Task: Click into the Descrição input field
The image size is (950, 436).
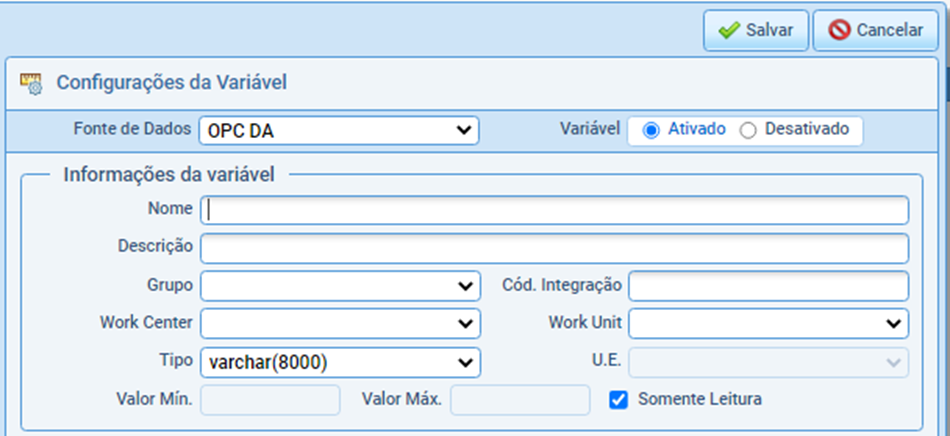Action: (x=554, y=248)
